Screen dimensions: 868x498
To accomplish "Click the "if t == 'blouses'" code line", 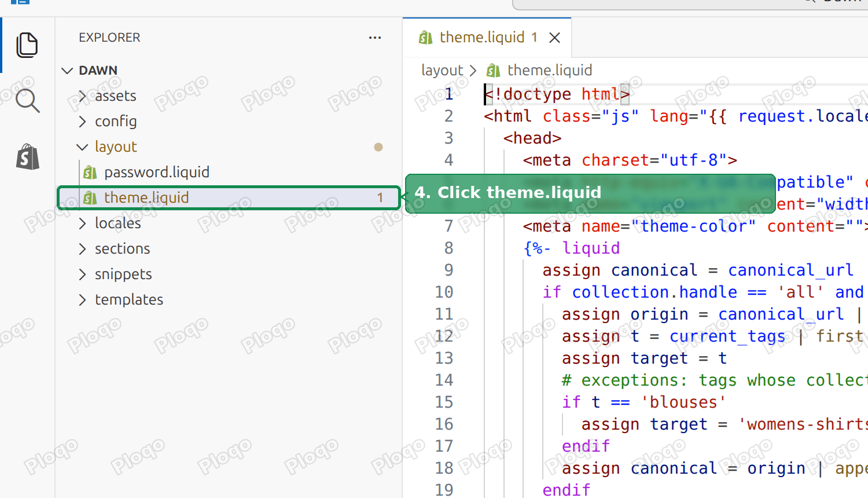I will [x=644, y=402].
